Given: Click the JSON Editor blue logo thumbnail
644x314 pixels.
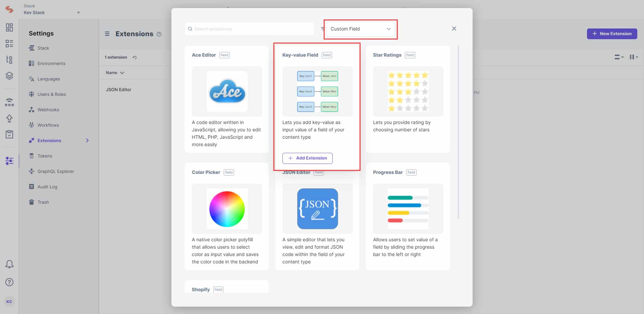Looking at the screenshot, I should [x=317, y=209].
